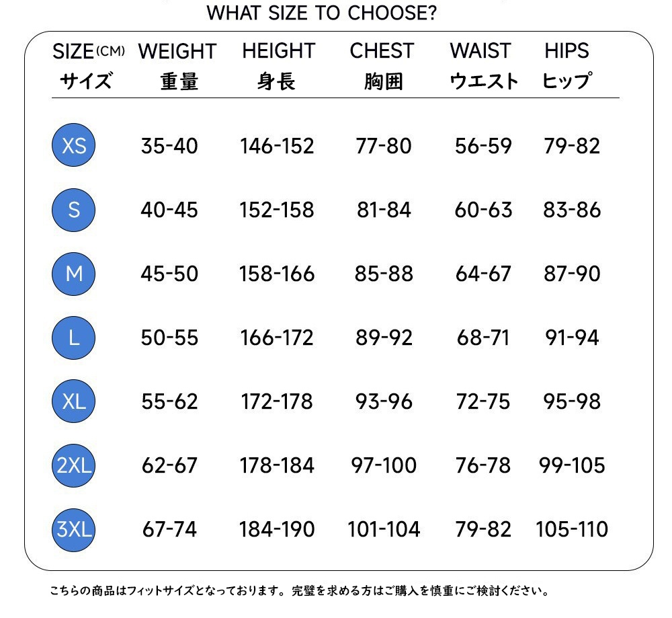This screenshot has height=618, width=672.
Task: Select the XL size circle
Action: (74, 401)
